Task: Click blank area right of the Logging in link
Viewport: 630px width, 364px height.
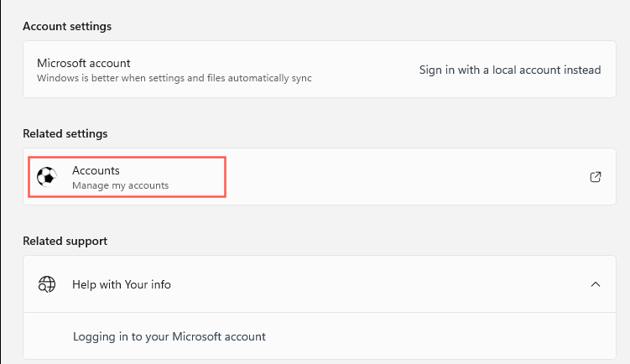Action: [445, 336]
